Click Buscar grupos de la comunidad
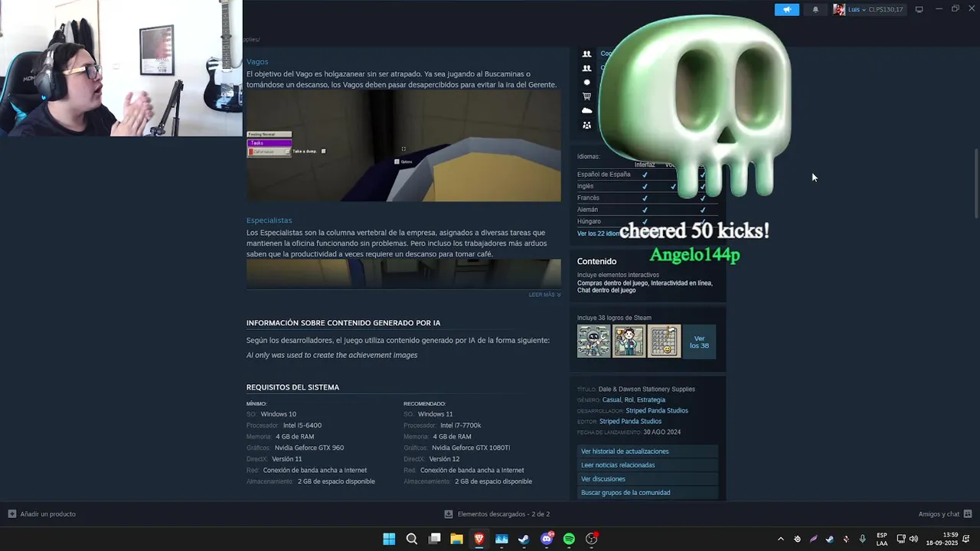 [x=648, y=493]
